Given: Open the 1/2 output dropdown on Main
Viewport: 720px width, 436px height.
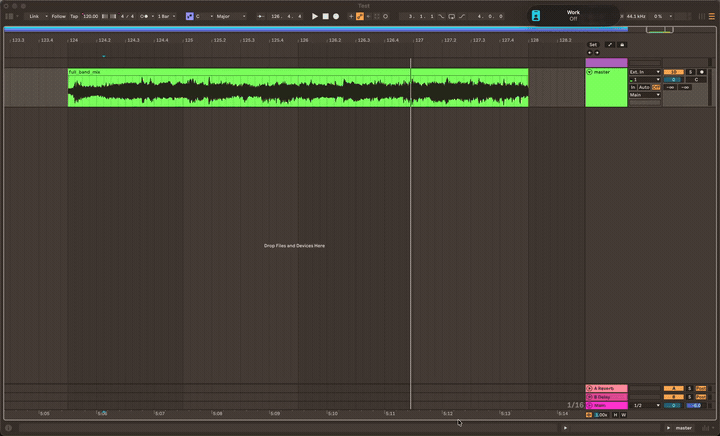Looking at the screenshot, I should pos(647,405).
